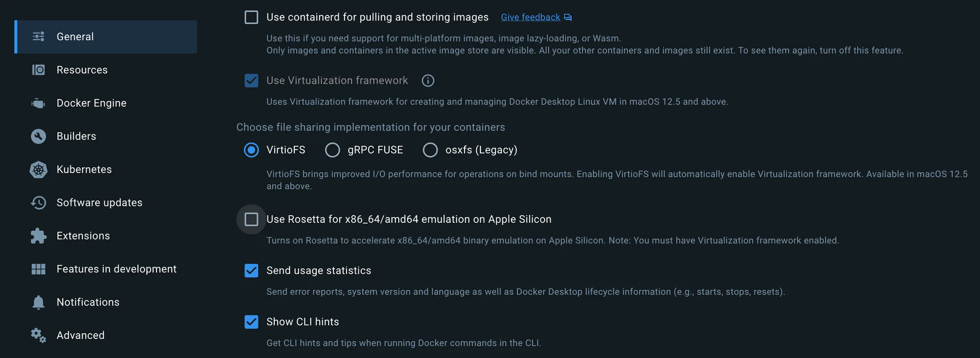The width and height of the screenshot is (980, 358).
Task: Enable containerd for pulling and storing images
Action: pos(251,17)
